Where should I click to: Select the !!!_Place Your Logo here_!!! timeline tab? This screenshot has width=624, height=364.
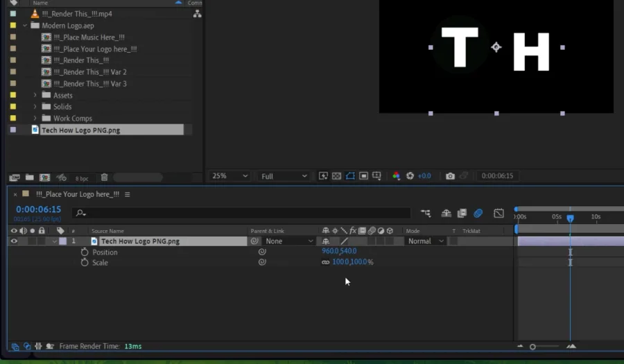point(78,194)
